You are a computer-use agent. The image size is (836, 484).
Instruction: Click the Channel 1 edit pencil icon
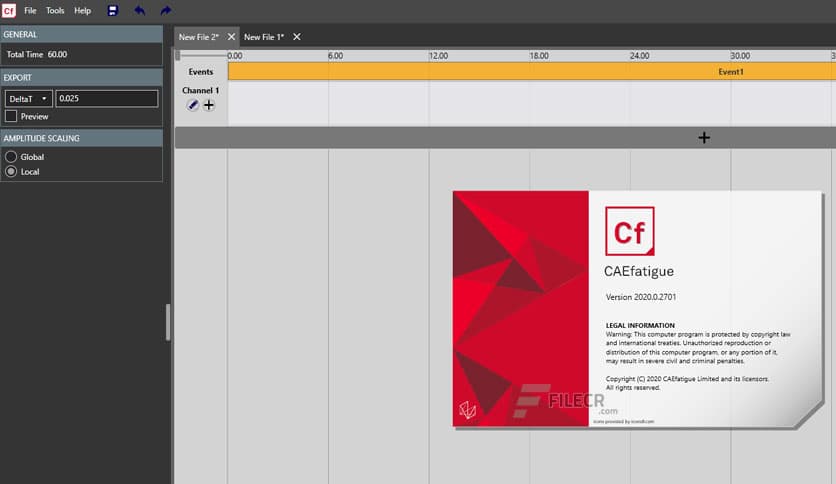pyautogui.click(x=193, y=105)
